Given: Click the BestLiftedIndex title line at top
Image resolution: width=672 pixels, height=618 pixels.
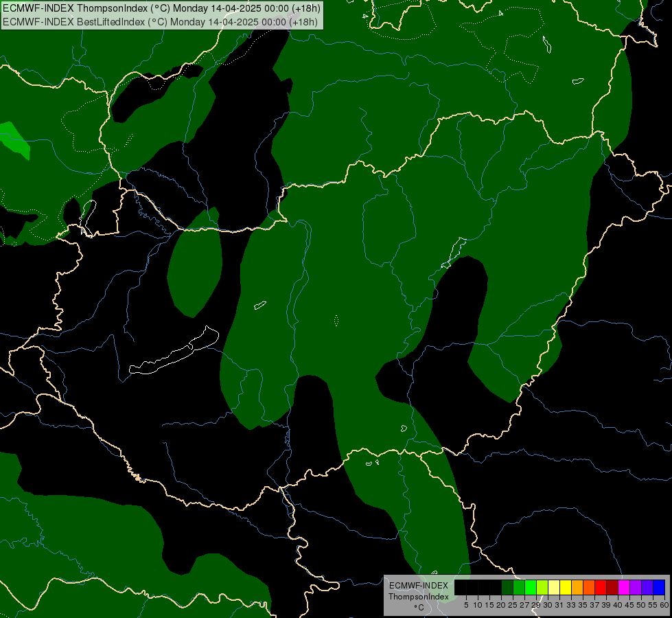Looking at the screenshot, I should click(161, 22).
